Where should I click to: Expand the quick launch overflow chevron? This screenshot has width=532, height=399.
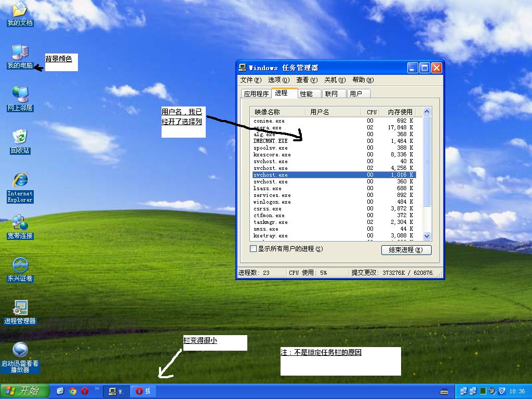pyautogui.click(x=97, y=389)
